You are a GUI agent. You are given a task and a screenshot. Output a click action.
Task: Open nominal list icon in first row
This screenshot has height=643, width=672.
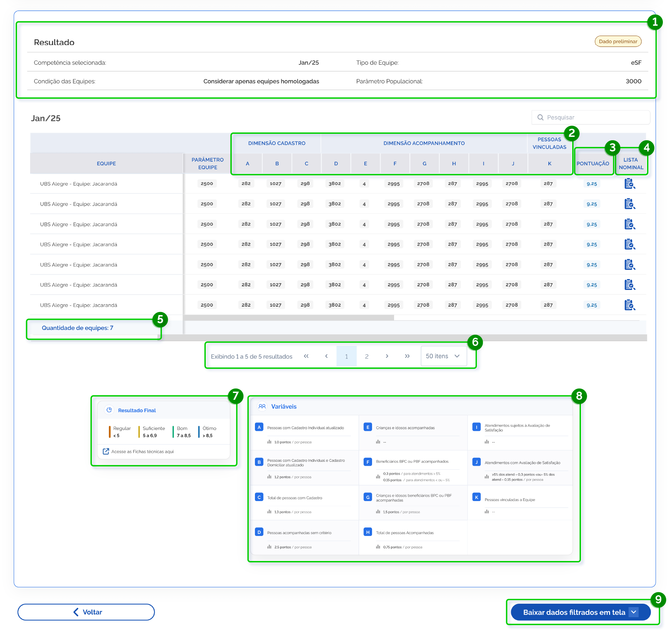point(629,184)
